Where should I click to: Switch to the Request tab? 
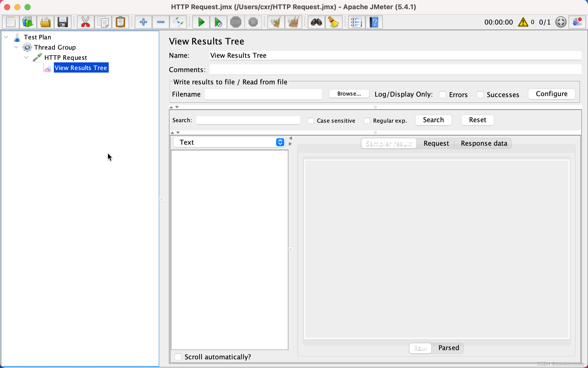click(436, 144)
